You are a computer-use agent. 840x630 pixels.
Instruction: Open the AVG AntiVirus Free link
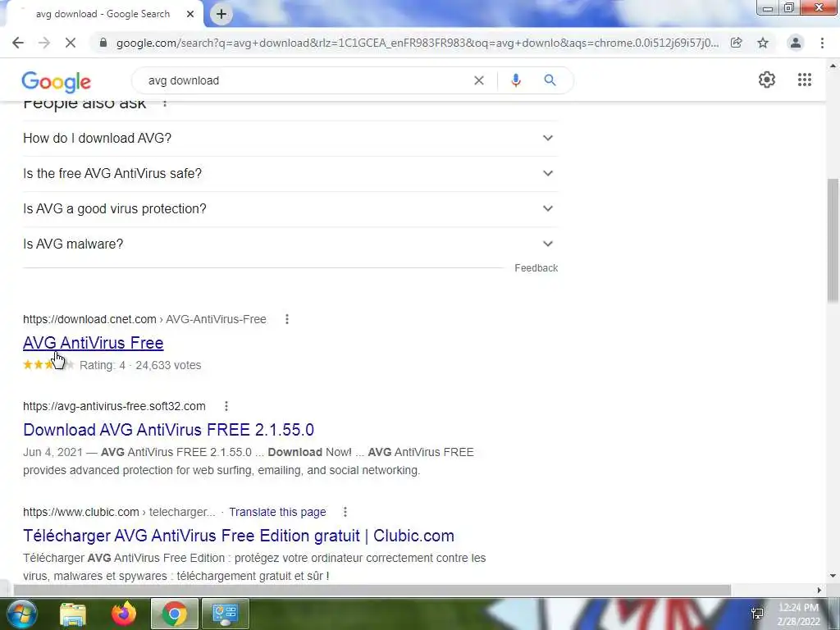tap(94, 343)
